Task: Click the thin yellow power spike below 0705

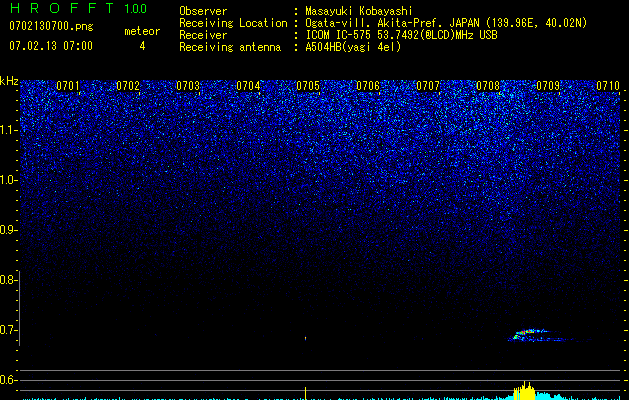Action: tap(305, 394)
